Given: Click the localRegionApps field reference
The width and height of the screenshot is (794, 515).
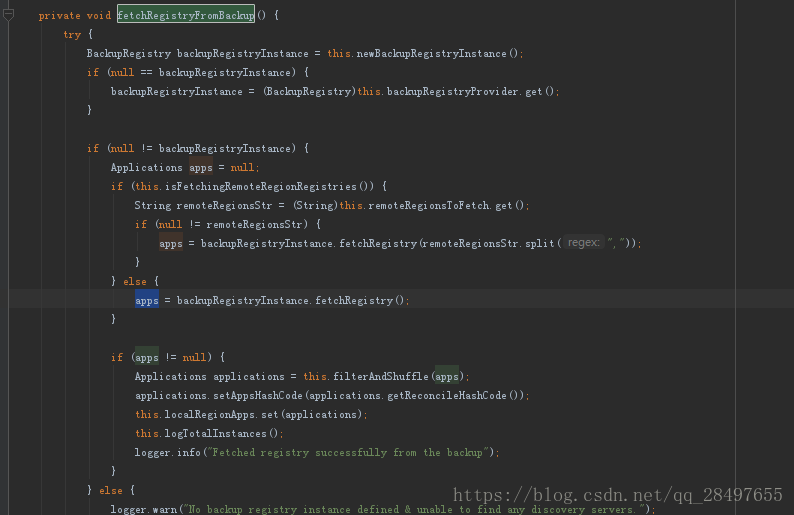Looking at the screenshot, I should tap(210, 415).
